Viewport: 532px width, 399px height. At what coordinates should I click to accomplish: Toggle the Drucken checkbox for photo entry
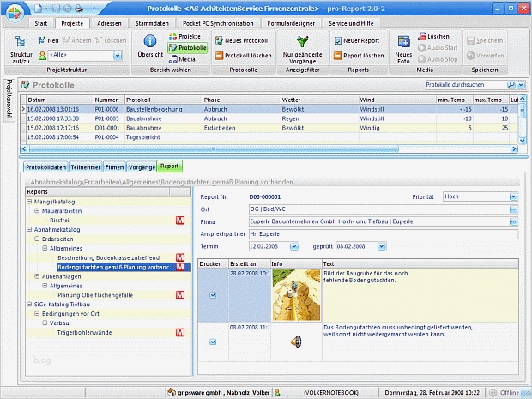[x=213, y=295]
